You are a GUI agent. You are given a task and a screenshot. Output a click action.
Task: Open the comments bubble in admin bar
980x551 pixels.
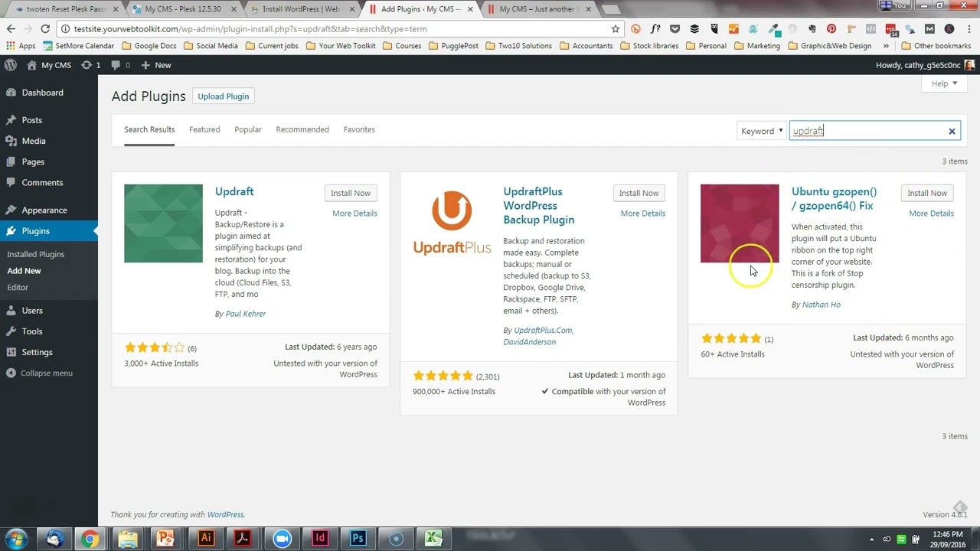121,65
